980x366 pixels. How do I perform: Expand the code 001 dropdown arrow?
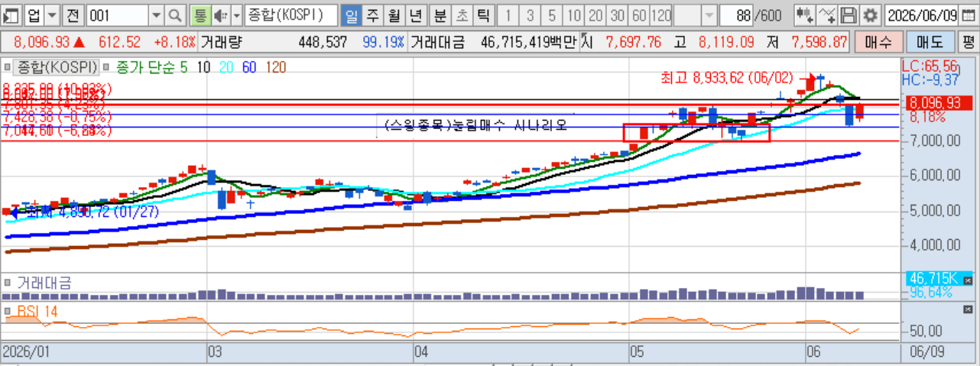click(x=156, y=15)
